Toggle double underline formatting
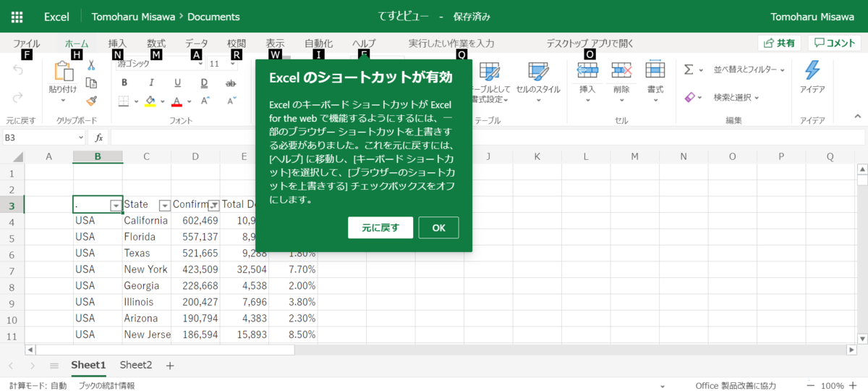The height and width of the screenshot is (391, 868). 204,83
